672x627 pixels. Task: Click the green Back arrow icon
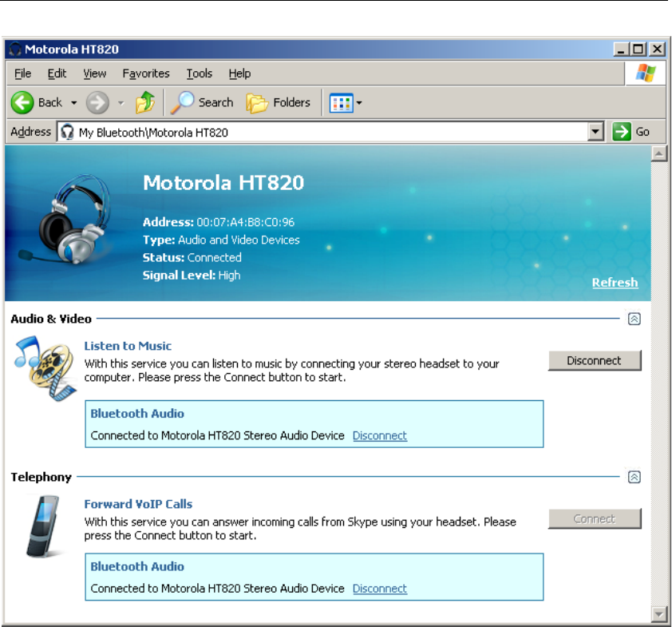(22, 102)
